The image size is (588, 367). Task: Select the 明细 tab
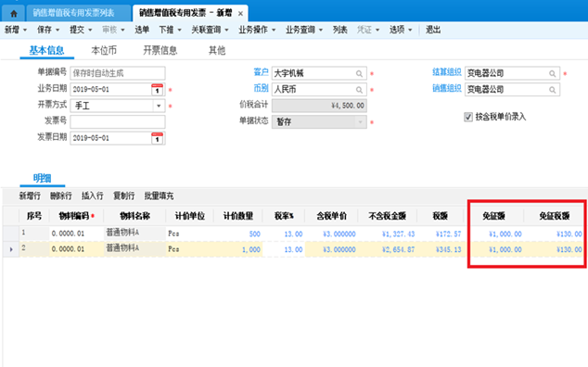[42, 179]
